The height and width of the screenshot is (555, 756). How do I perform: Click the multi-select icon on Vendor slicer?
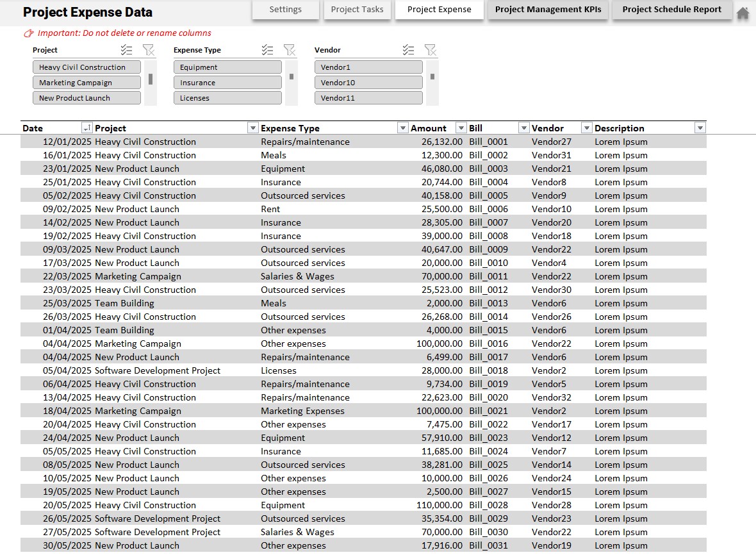point(408,49)
